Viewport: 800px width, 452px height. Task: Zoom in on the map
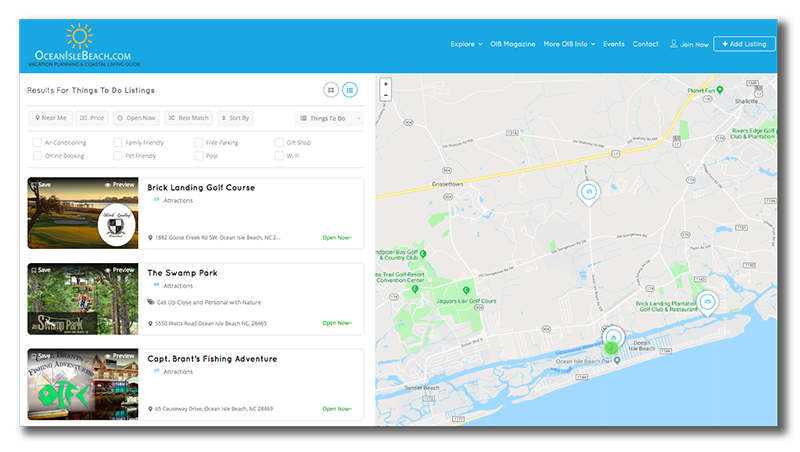pos(386,84)
